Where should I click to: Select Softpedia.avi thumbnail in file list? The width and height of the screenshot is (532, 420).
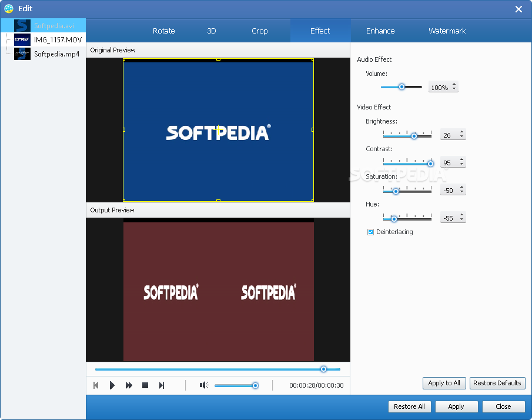(22, 26)
